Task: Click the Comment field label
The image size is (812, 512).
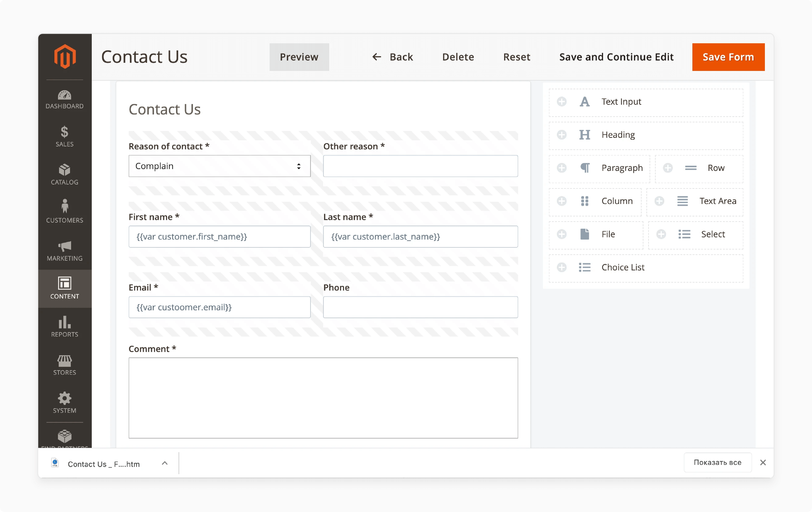Action: click(x=152, y=349)
